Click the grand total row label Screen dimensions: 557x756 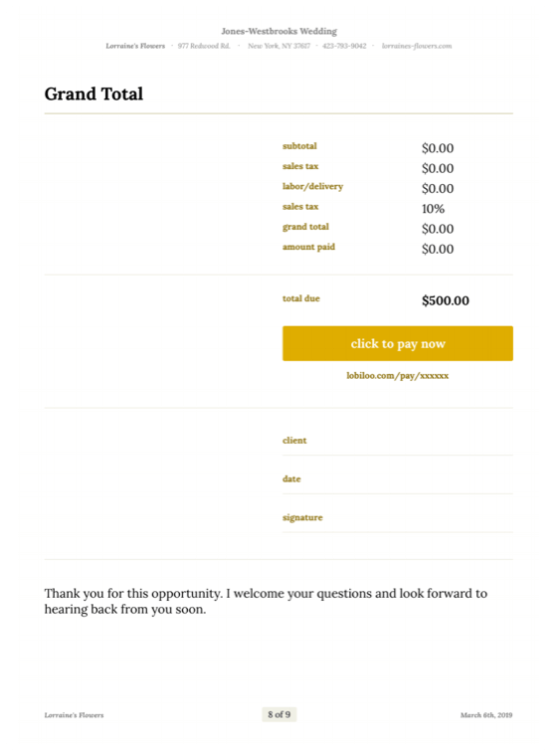[305, 227]
